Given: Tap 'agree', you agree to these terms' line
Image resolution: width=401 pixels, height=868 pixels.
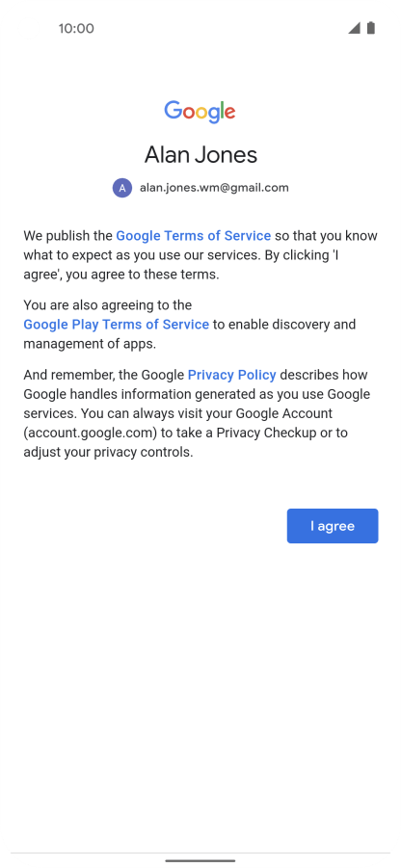Looking at the screenshot, I should pos(121,275).
